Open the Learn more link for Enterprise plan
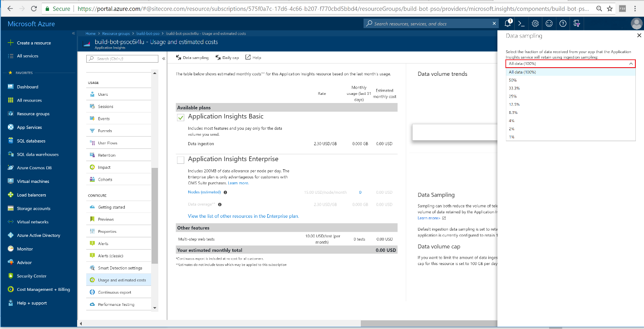This screenshot has width=644, height=329. coord(238,183)
